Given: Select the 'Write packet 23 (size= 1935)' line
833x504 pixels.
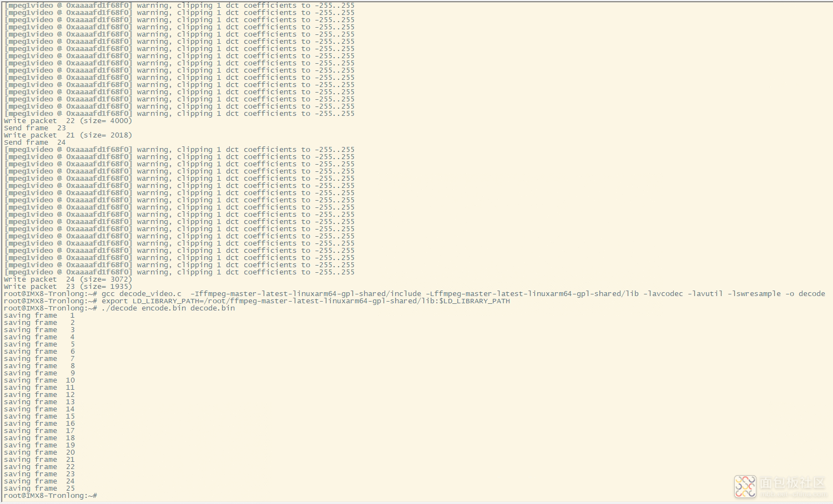Looking at the screenshot, I should (x=68, y=287).
